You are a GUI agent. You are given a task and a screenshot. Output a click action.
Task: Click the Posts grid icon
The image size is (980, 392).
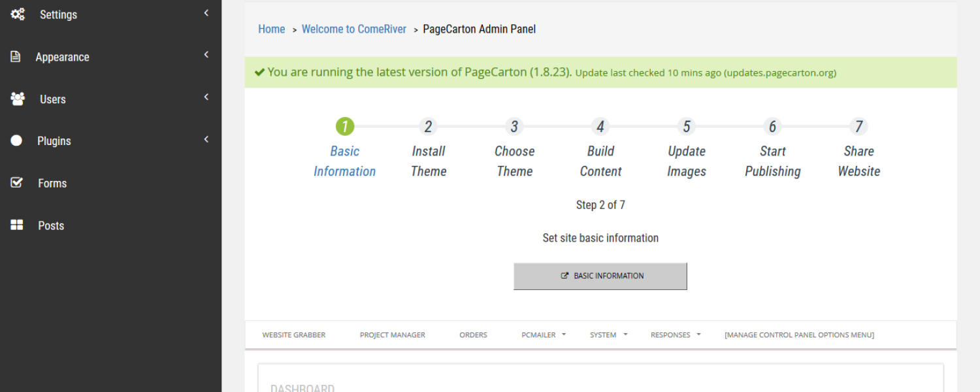pos(17,225)
